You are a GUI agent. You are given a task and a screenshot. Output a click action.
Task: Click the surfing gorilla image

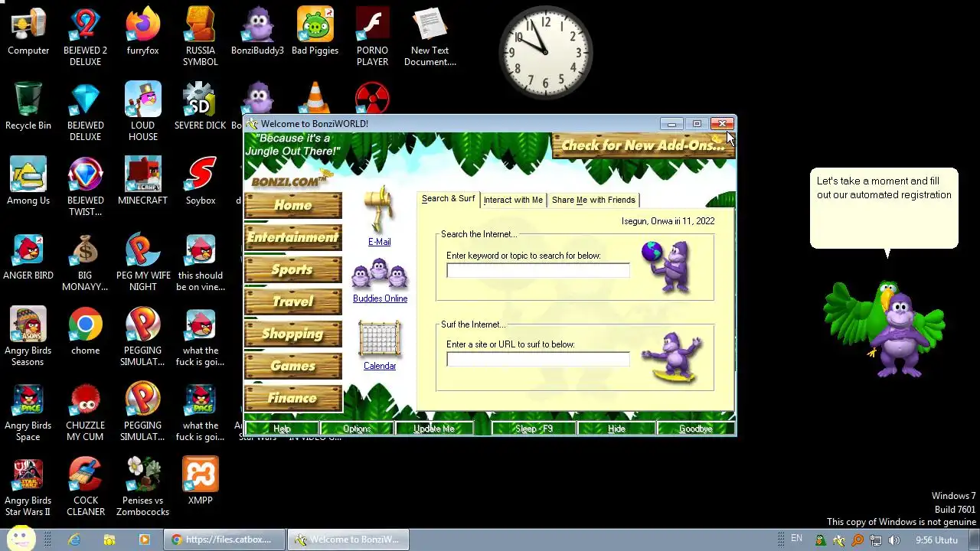tap(672, 357)
